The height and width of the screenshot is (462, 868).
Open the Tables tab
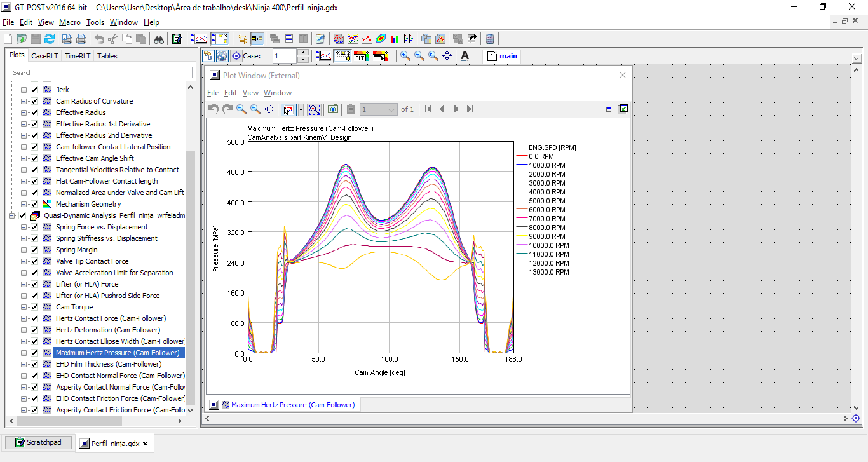pyautogui.click(x=107, y=56)
